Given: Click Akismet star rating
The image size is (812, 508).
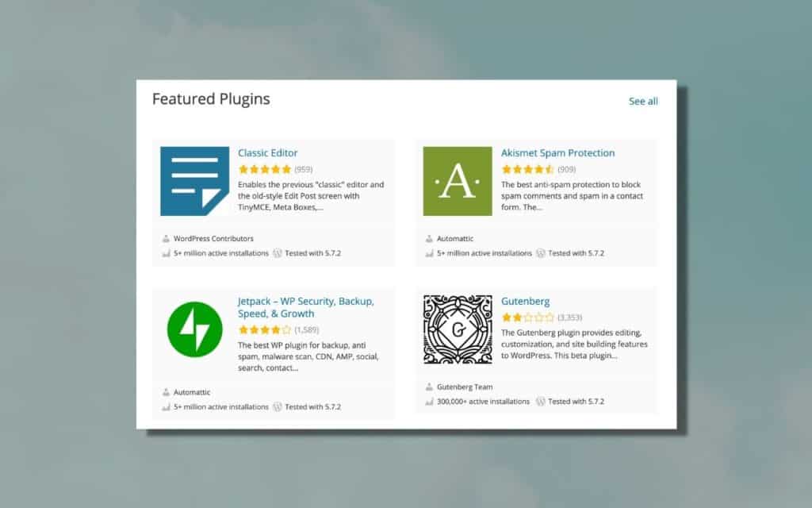Looking at the screenshot, I should pos(527,169).
